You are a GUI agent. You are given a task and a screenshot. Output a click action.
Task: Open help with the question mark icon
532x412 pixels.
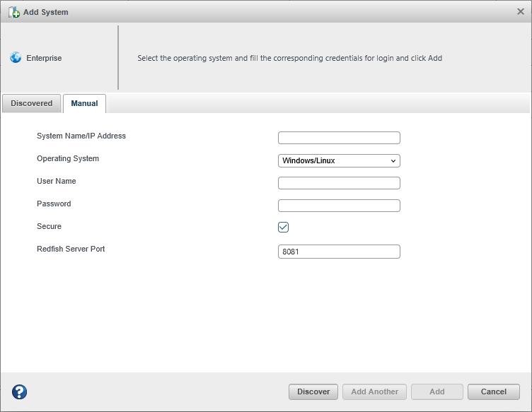tap(20, 392)
